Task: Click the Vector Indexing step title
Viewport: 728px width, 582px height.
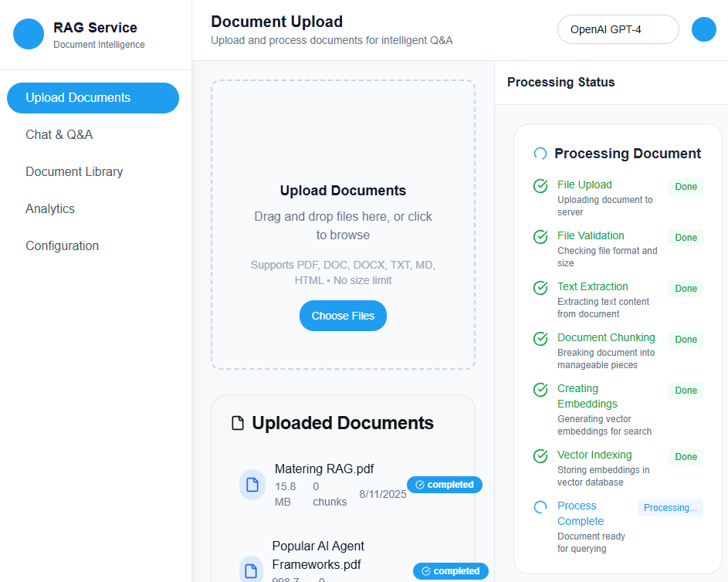Action: pyautogui.click(x=594, y=455)
